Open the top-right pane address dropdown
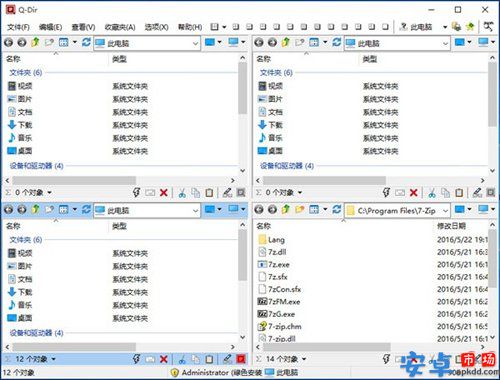Screen dimensions: 500x380 click(x=445, y=43)
